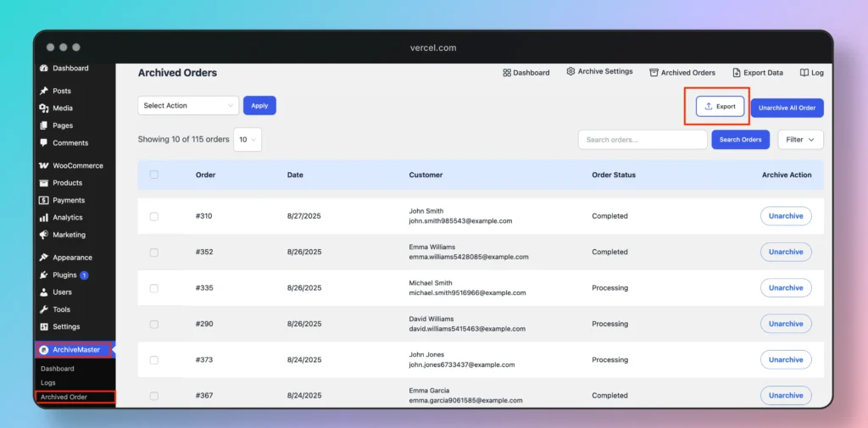Click the Customer column header
This screenshot has height=428, width=868.
point(426,175)
